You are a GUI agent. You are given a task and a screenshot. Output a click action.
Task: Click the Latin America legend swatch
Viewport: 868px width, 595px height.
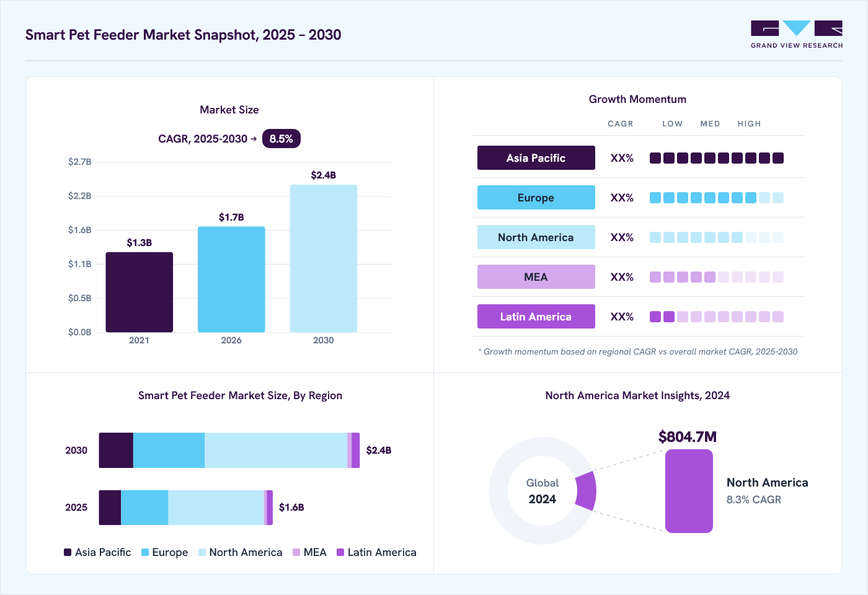coord(340,552)
